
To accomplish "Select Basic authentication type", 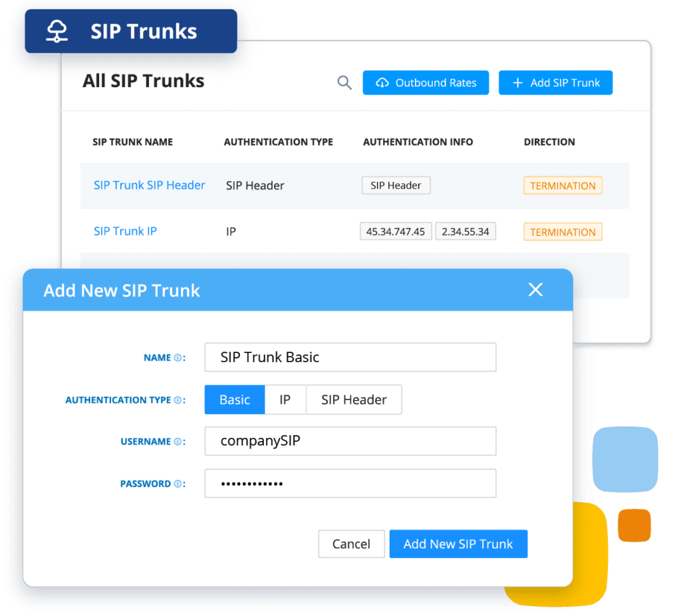I will (235, 400).
